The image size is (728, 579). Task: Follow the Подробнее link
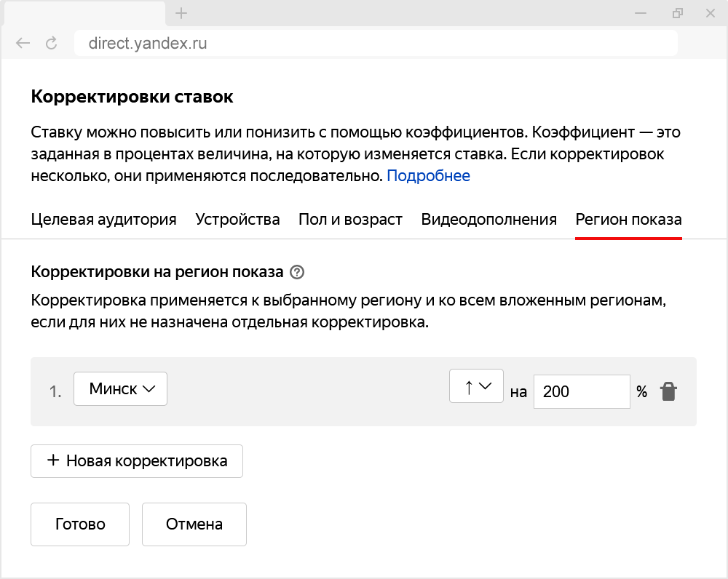point(428,176)
